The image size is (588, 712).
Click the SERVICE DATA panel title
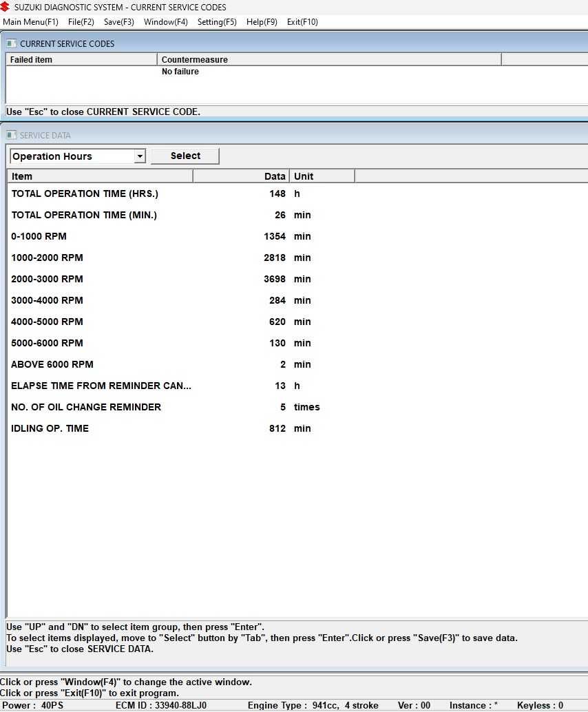[x=45, y=136]
